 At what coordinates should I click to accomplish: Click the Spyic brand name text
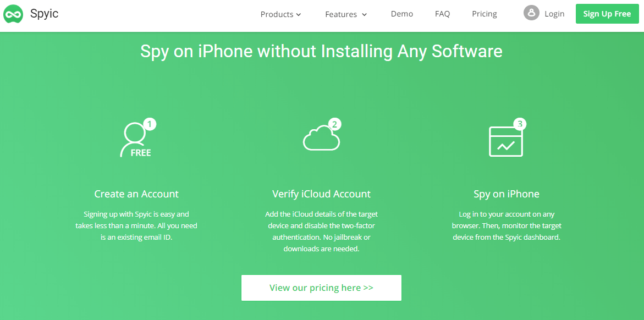coord(45,13)
